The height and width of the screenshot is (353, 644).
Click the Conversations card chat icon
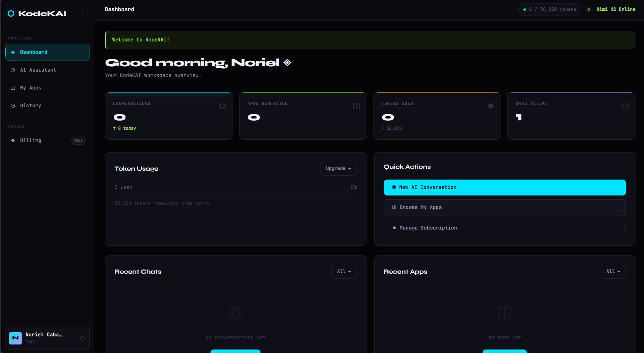(x=223, y=106)
